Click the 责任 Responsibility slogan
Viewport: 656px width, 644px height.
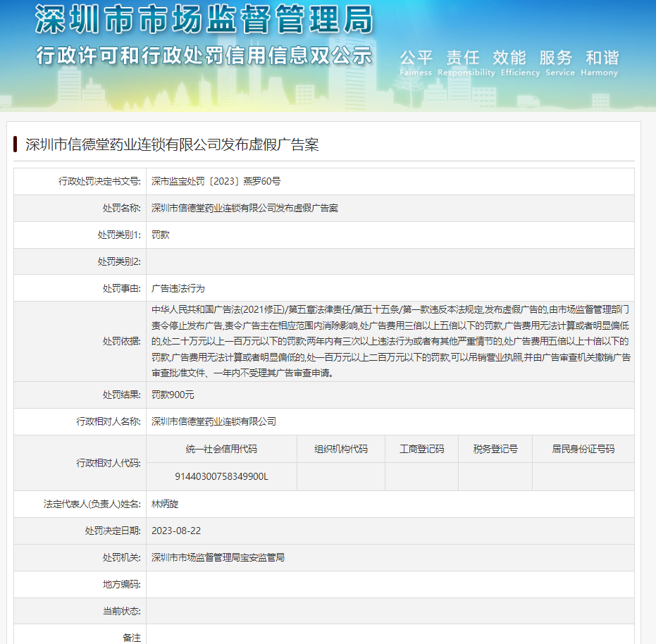click(x=466, y=63)
